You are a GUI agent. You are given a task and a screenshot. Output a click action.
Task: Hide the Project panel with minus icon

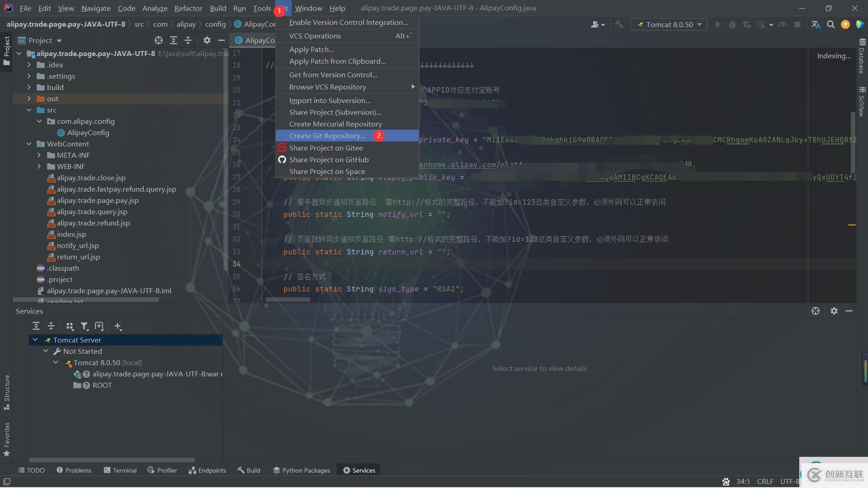[222, 40]
